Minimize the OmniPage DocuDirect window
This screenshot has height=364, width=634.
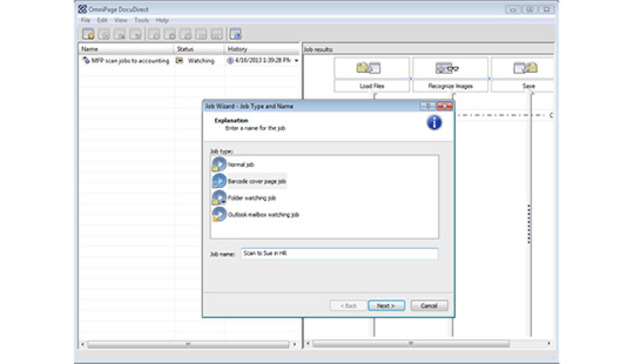513,9
